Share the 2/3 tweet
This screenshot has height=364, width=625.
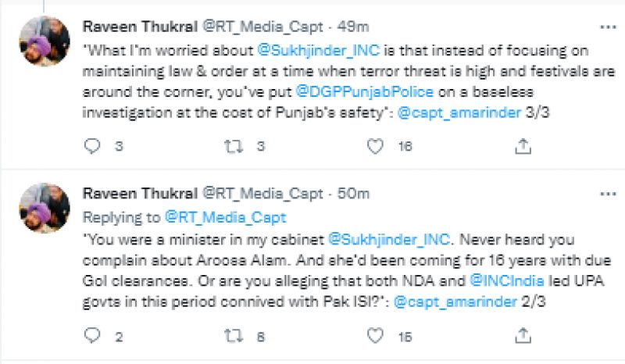(523, 336)
